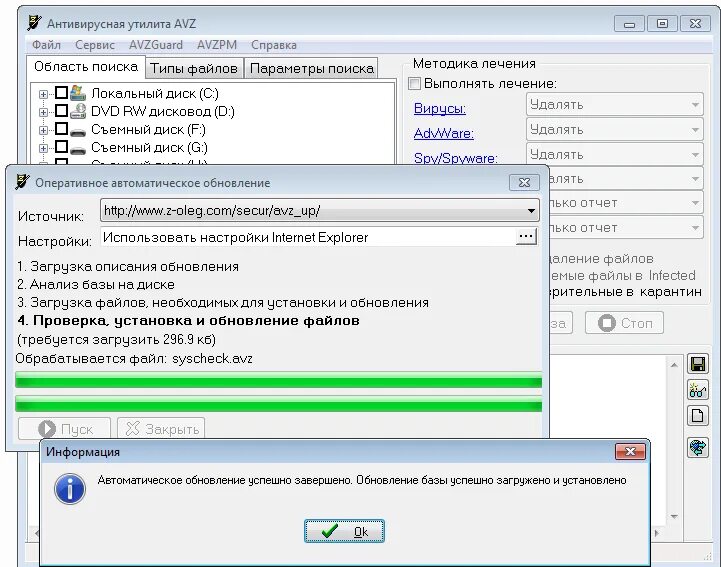721x567 pixels.
Task: Click the Вирусы link
Action: coord(440,109)
